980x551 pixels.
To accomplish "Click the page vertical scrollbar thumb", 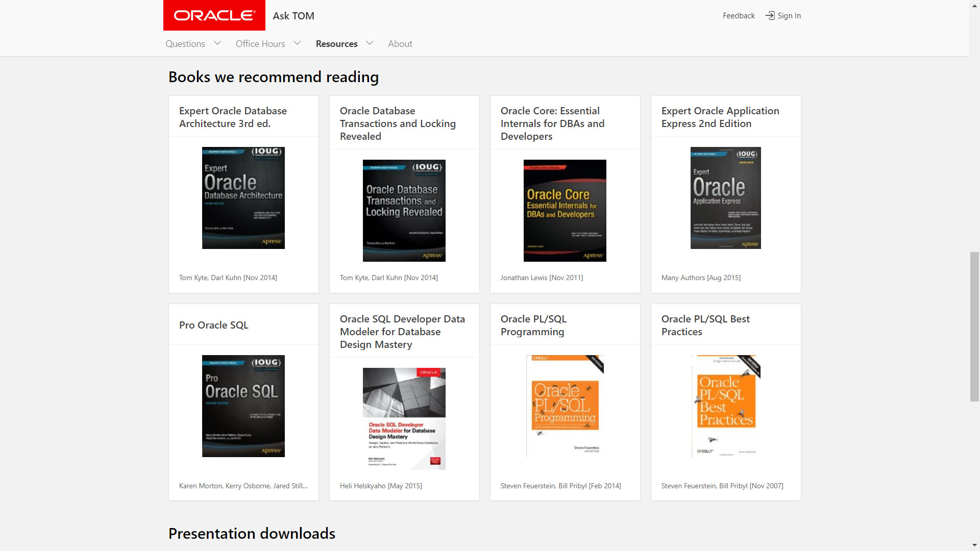I will click(974, 327).
